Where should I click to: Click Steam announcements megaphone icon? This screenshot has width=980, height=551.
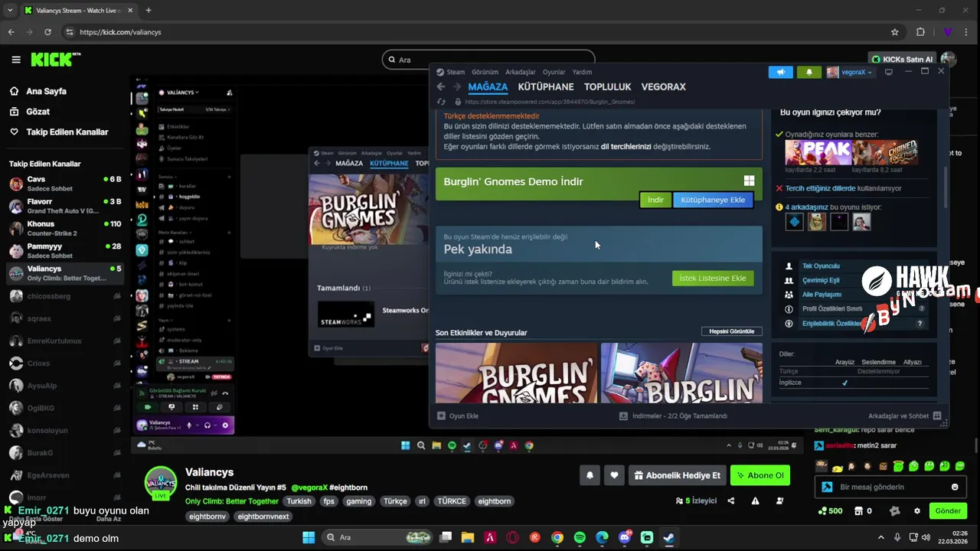tap(781, 72)
